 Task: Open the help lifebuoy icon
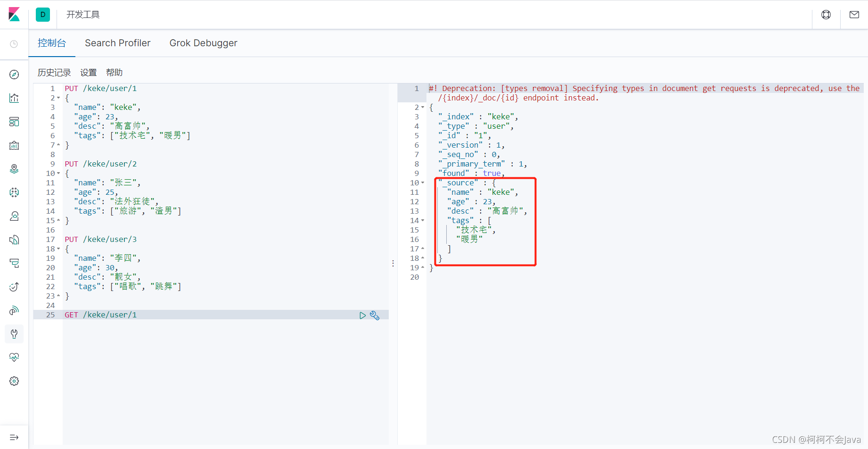pos(826,15)
